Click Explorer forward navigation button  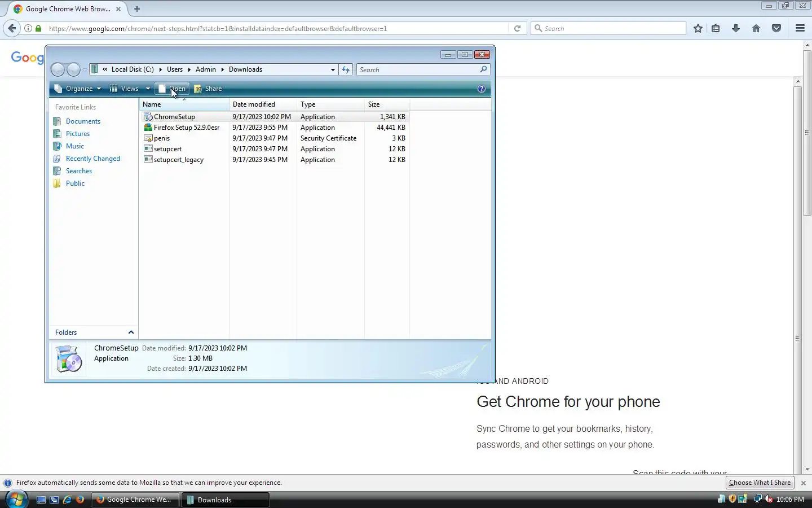point(74,69)
